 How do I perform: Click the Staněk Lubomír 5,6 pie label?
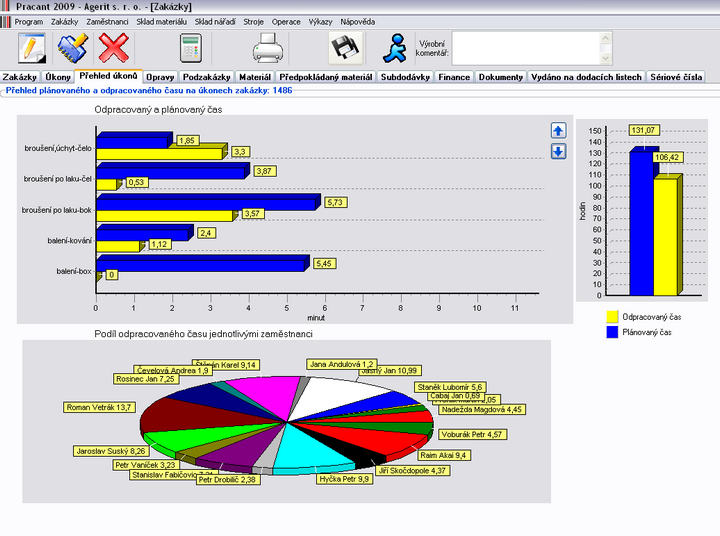click(x=450, y=387)
